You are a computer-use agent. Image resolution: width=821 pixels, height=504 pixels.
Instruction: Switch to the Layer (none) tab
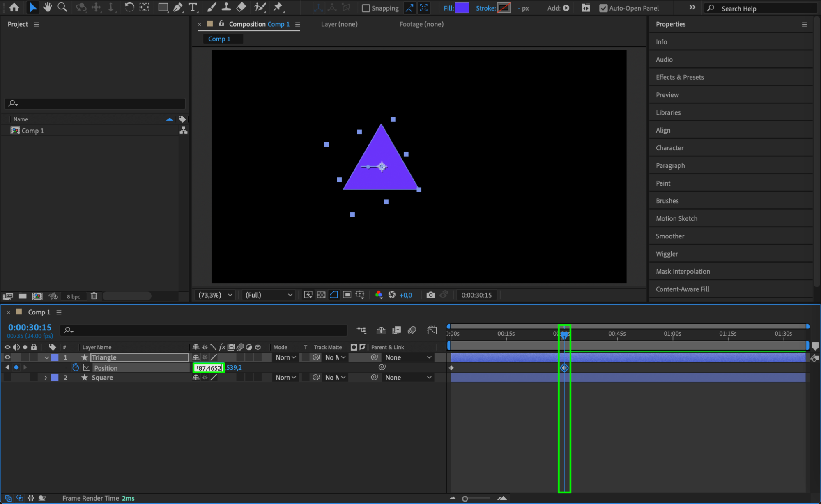[x=339, y=24]
